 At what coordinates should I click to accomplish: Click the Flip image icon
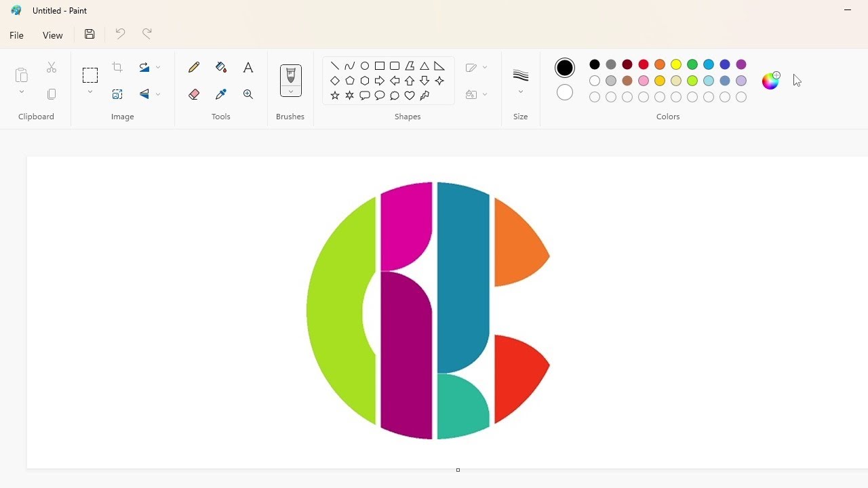point(144,94)
